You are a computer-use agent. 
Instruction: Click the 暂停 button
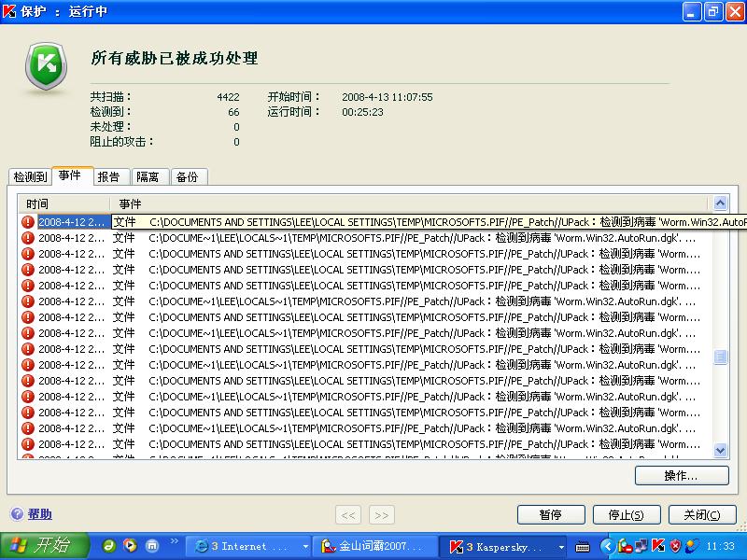551,515
